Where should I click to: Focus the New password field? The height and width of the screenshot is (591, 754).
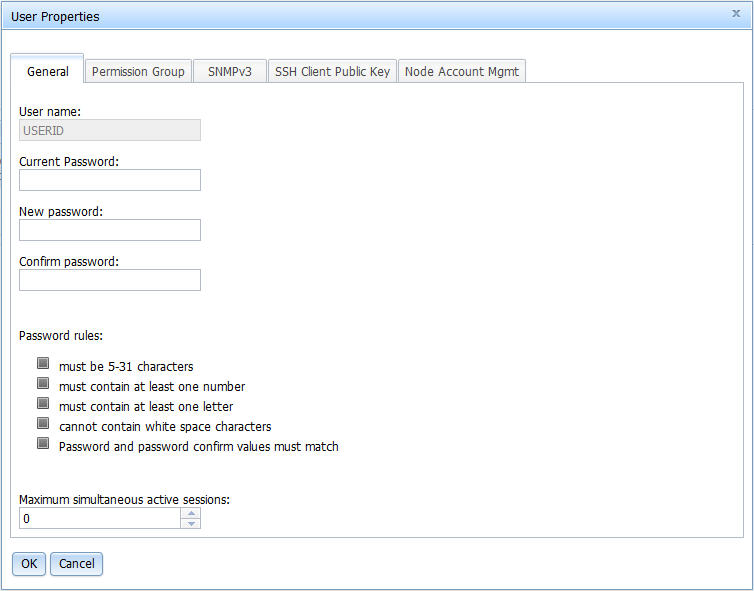[110, 230]
